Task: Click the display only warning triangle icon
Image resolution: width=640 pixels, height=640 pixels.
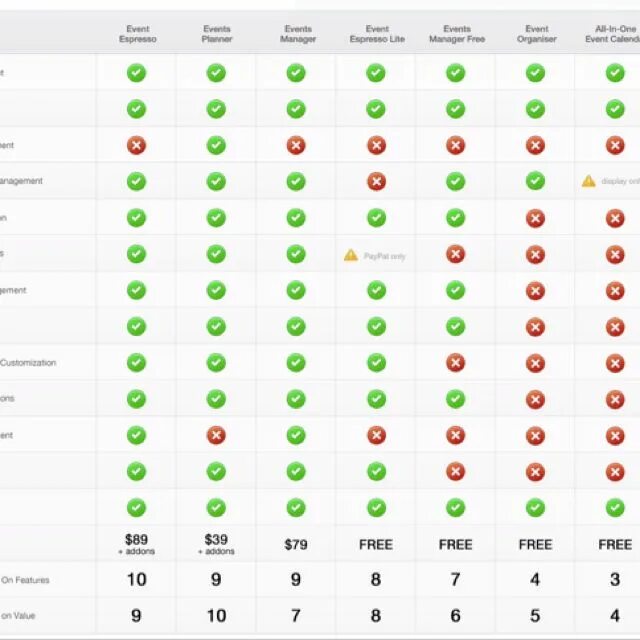Action: point(588,181)
